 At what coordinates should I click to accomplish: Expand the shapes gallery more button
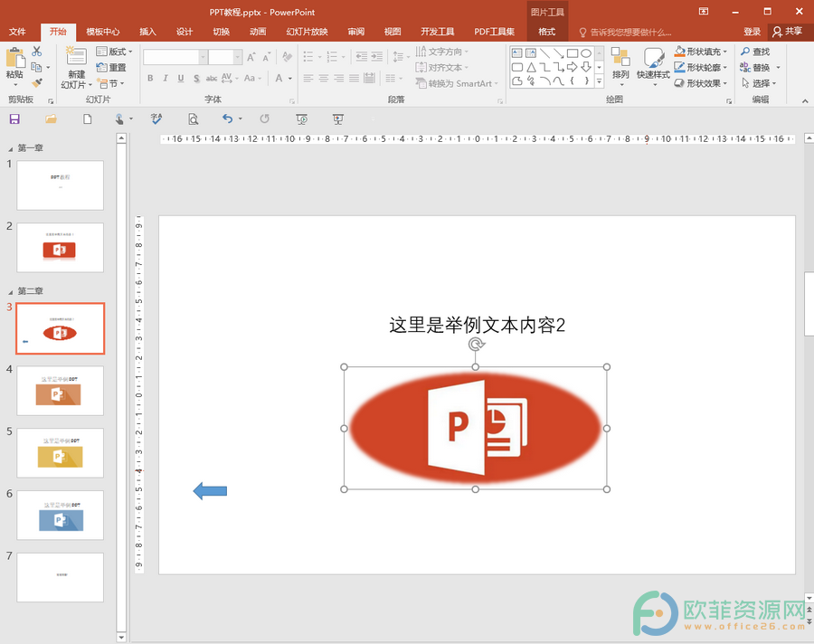point(599,81)
